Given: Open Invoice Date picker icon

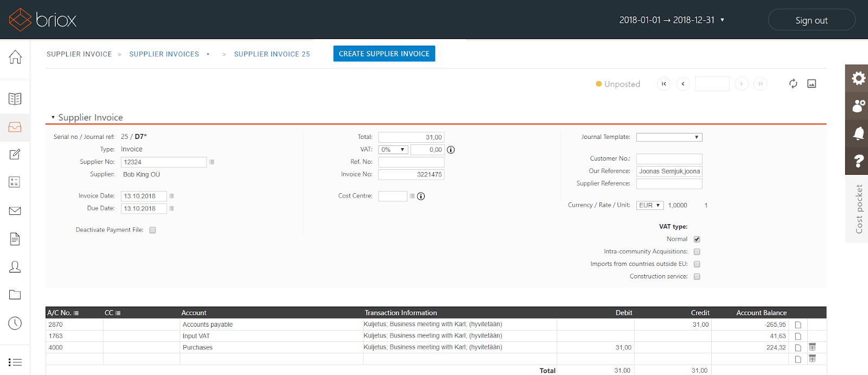Looking at the screenshot, I should pos(171,196).
